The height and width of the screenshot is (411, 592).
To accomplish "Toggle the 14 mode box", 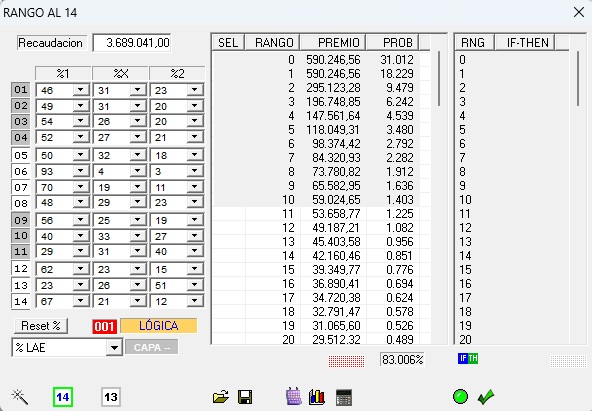I will (63, 397).
